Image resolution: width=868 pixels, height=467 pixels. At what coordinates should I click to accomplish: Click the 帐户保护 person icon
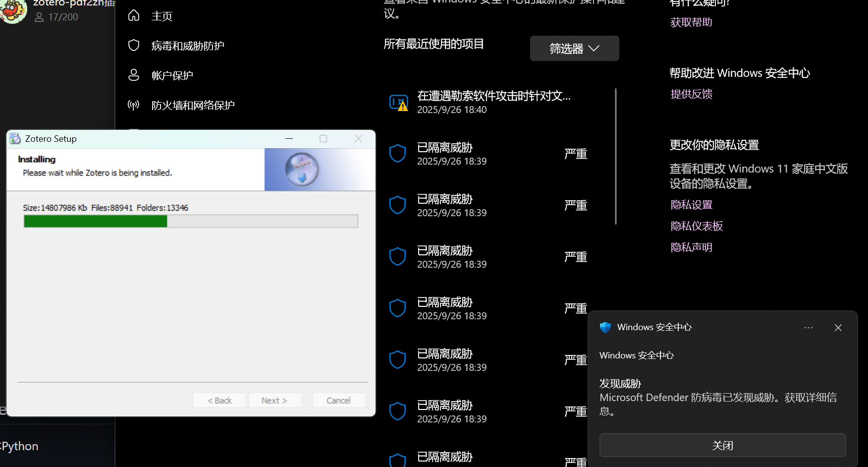coord(134,75)
